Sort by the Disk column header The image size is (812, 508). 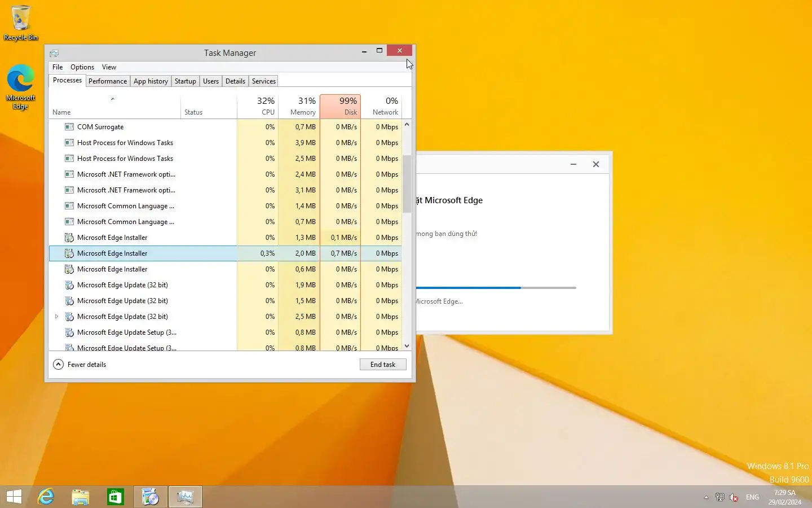coord(340,106)
